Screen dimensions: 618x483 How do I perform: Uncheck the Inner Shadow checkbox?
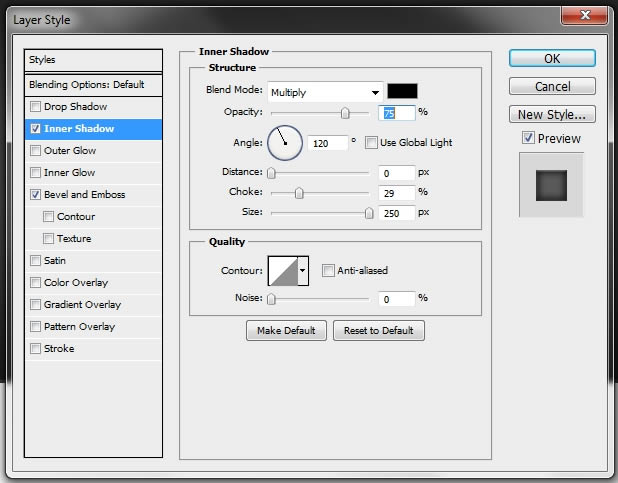(35, 129)
